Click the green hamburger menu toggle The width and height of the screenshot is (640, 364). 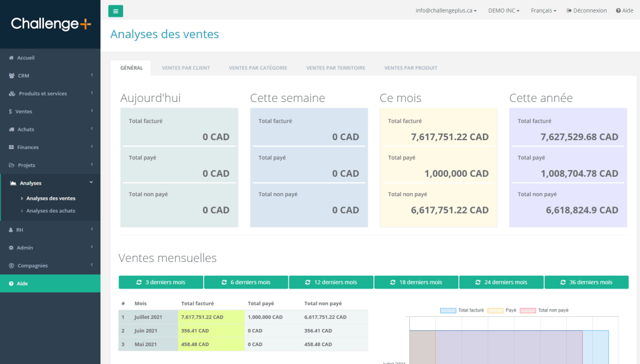click(x=115, y=11)
